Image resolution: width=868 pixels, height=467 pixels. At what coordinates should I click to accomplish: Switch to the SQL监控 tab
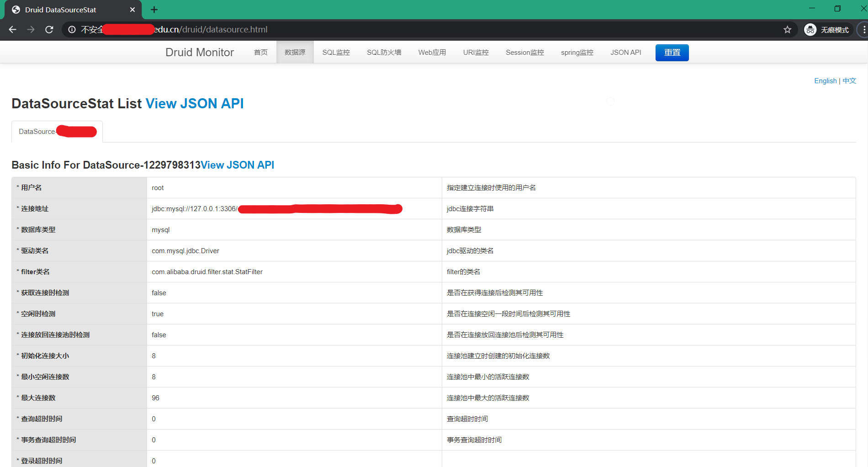point(336,52)
